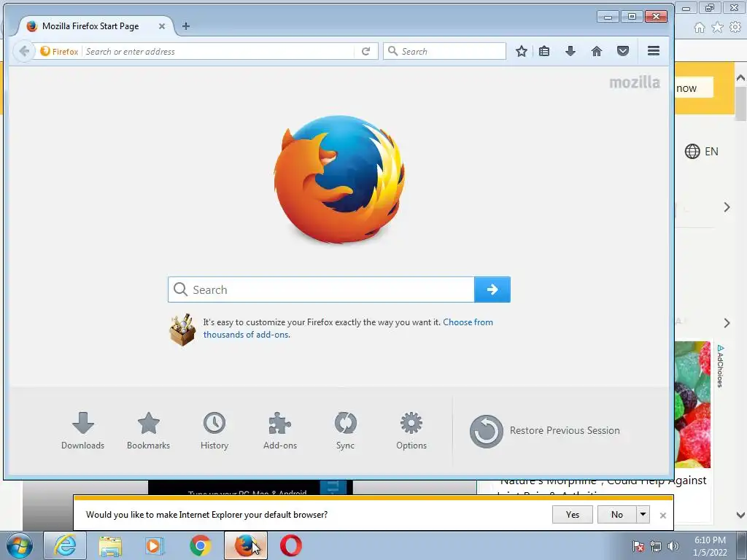Click the candy ad thumbnail in IE
The width and height of the screenshot is (747, 560).
point(693,405)
